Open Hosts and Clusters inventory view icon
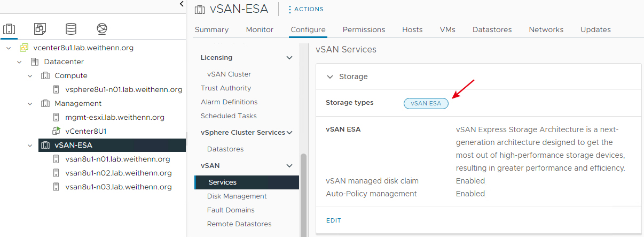The image size is (644, 237). click(9, 28)
